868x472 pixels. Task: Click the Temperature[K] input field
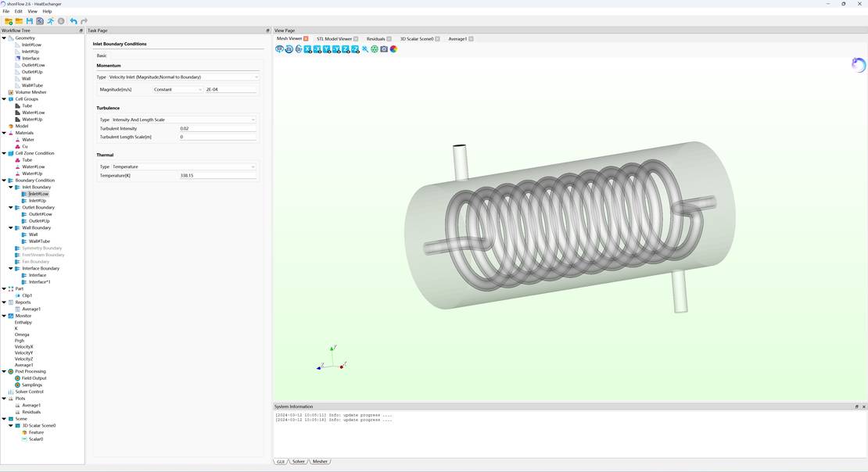[x=217, y=176]
